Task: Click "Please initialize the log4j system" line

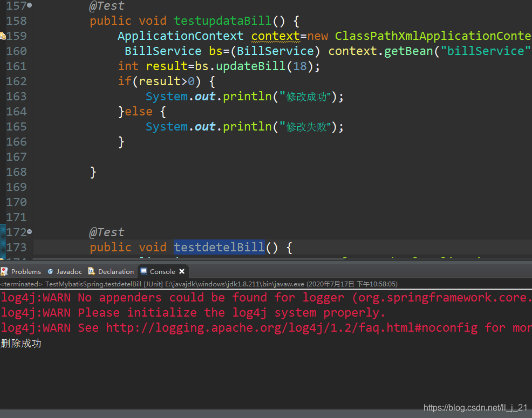Action: [x=193, y=313]
